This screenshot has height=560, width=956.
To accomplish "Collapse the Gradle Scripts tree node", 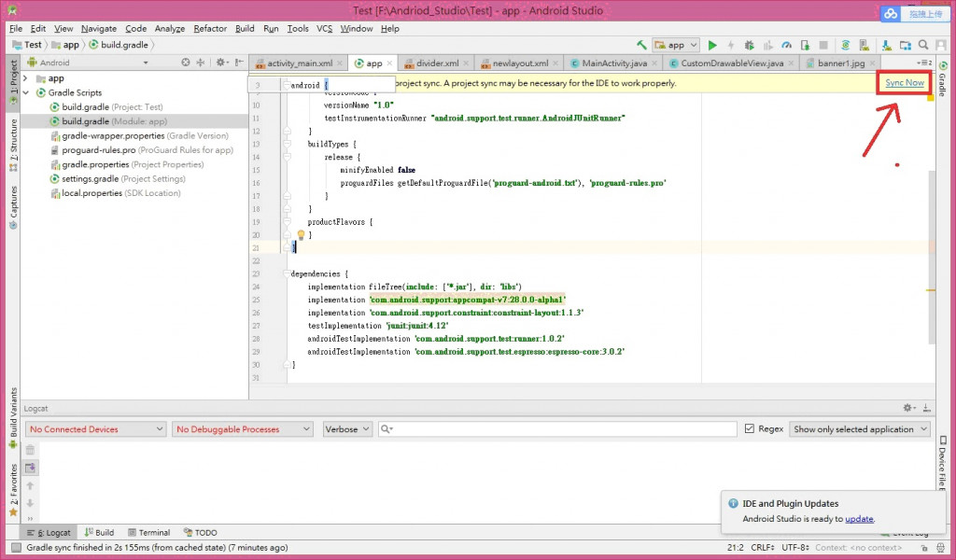I will (26, 93).
